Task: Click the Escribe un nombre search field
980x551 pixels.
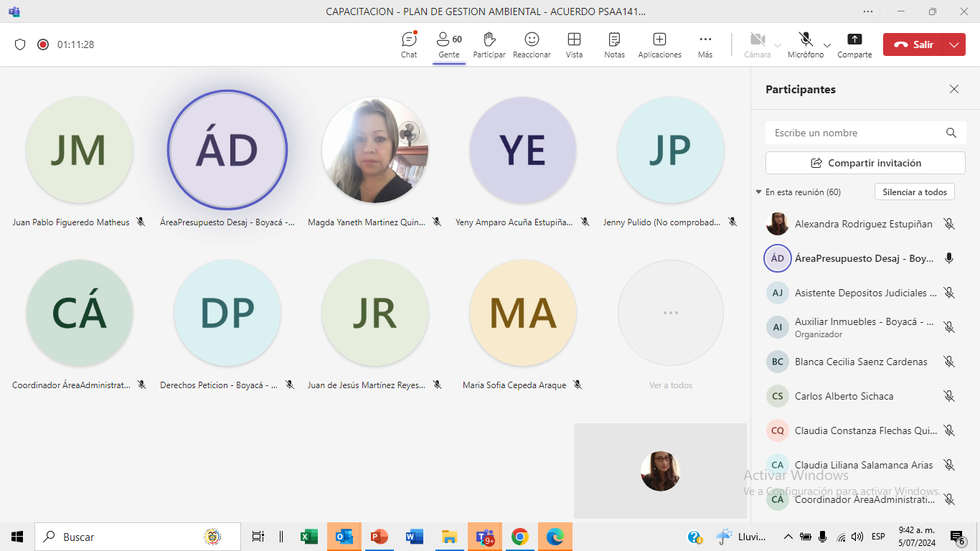Action: click(865, 133)
